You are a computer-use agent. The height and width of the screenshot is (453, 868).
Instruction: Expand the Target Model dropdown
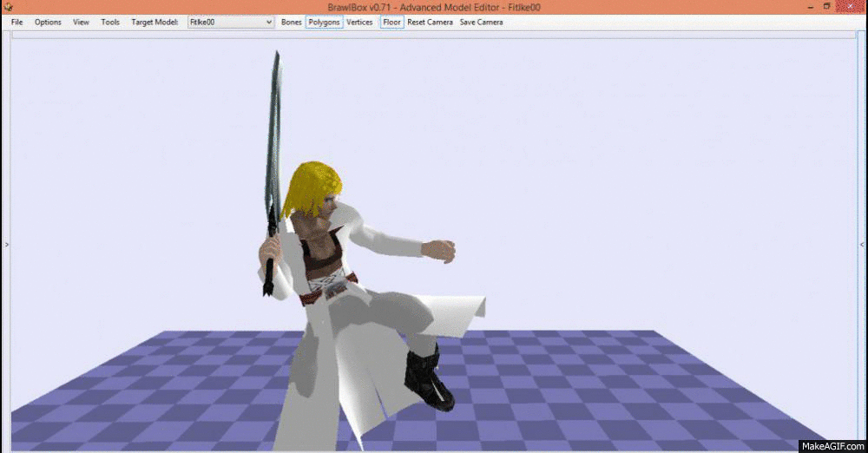point(268,22)
